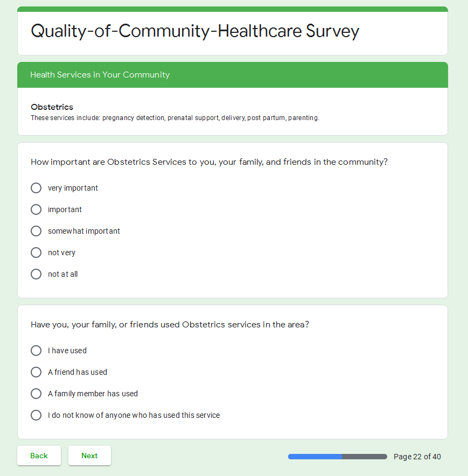Click the page progress bar
The height and width of the screenshot is (476, 468).
coord(337,457)
